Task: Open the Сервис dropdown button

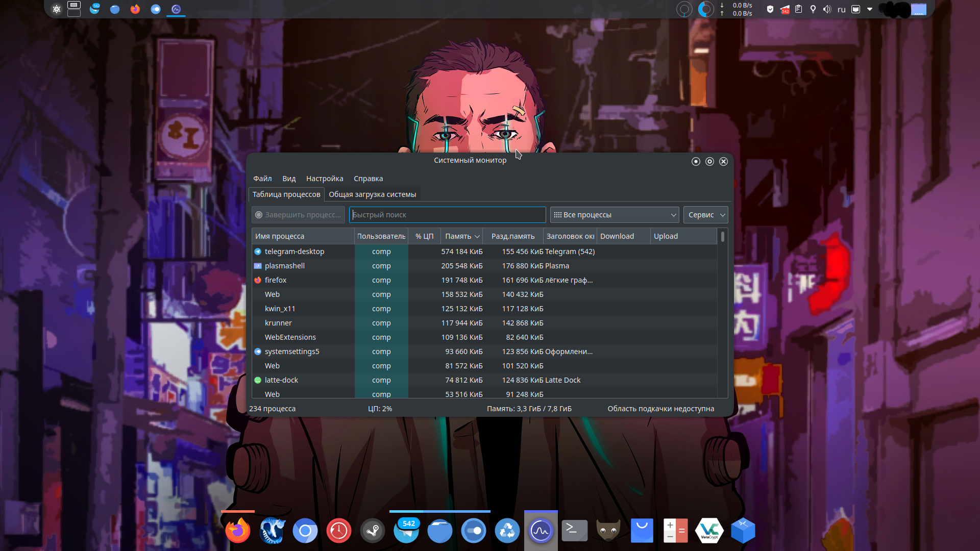Action: pos(705,215)
